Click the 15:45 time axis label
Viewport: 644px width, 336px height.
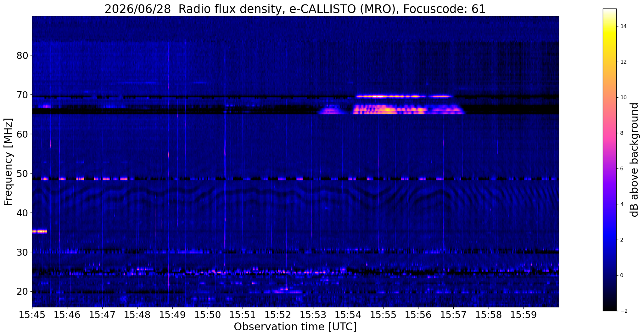tap(32, 315)
